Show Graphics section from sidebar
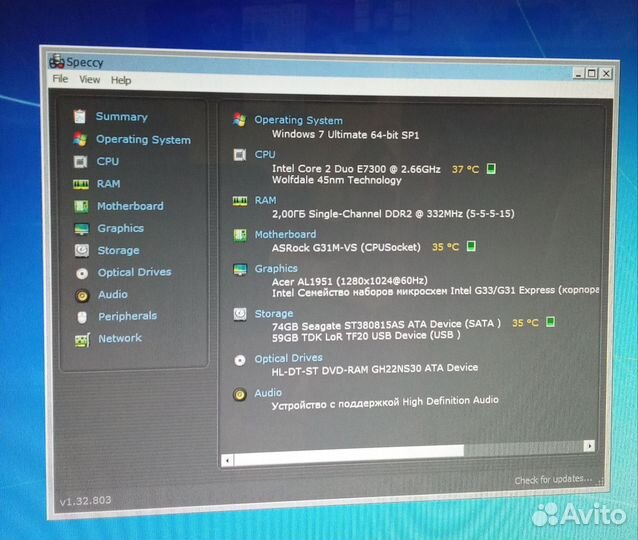 120,228
